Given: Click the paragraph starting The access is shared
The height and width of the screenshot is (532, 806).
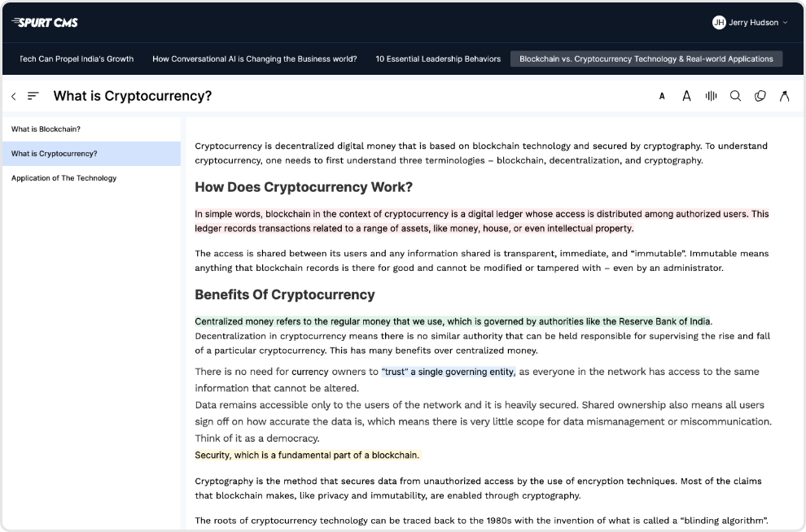Looking at the screenshot, I should pos(482,261).
